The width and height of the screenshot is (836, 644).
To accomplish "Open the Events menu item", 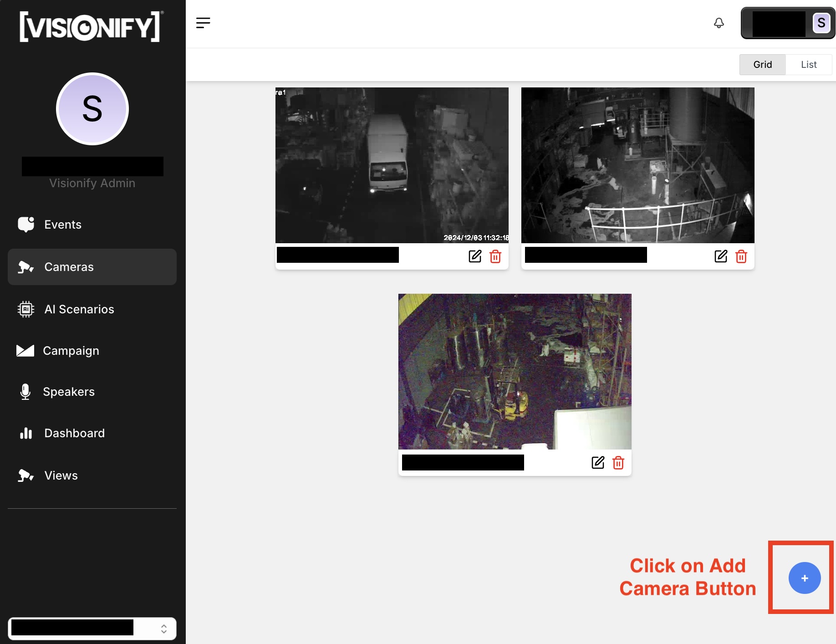I will 92,225.
